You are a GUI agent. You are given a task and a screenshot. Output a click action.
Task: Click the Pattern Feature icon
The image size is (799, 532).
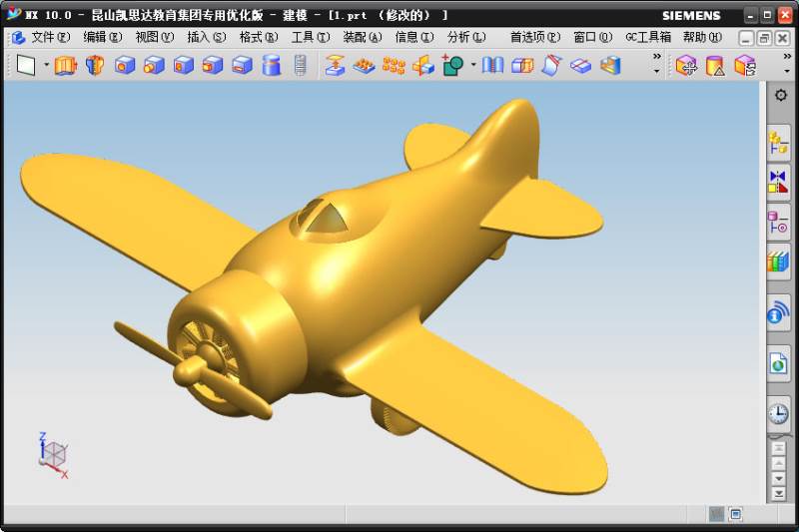click(x=394, y=66)
